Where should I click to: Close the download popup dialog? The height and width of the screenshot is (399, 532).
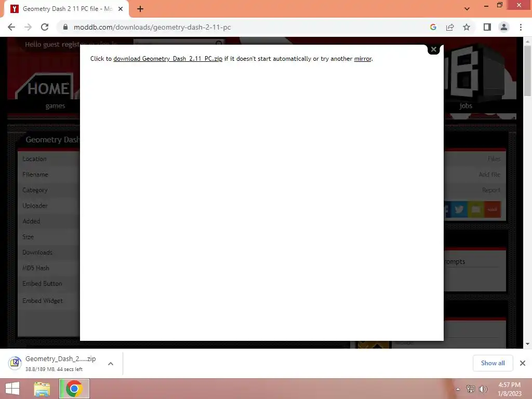(433, 49)
